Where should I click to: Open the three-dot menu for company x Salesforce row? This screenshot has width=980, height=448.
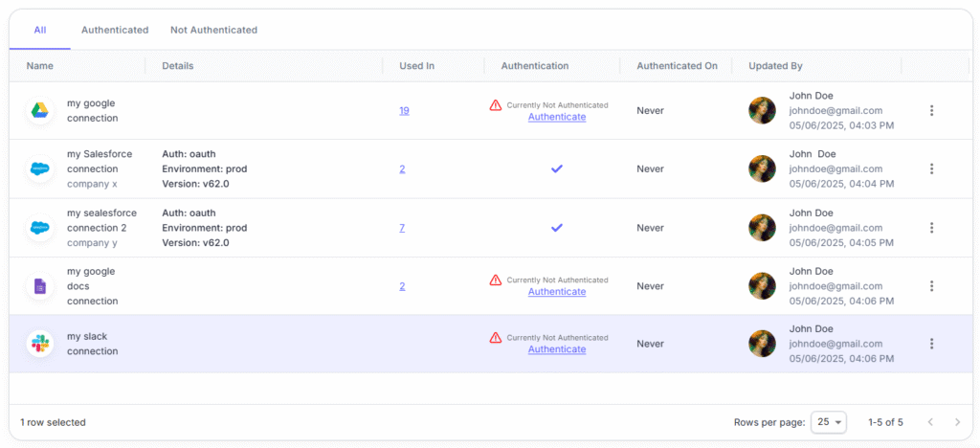click(931, 168)
